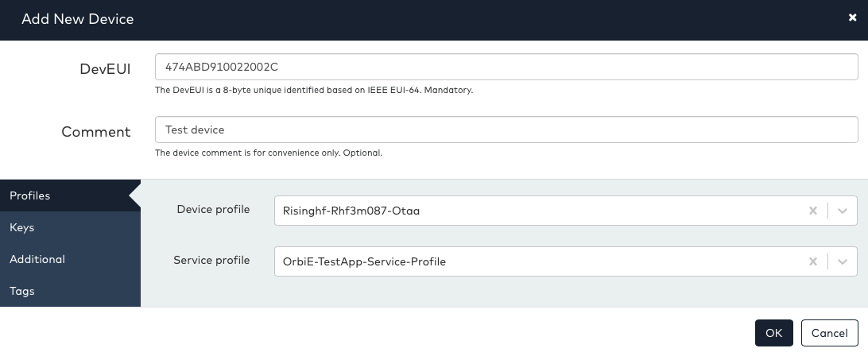868x356 pixels.
Task: Select the Profiles tab
Action: coord(70,195)
